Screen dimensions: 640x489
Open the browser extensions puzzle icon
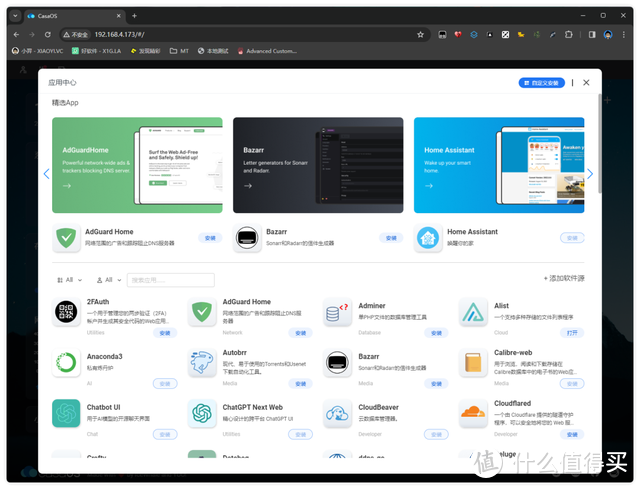(569, 35)
